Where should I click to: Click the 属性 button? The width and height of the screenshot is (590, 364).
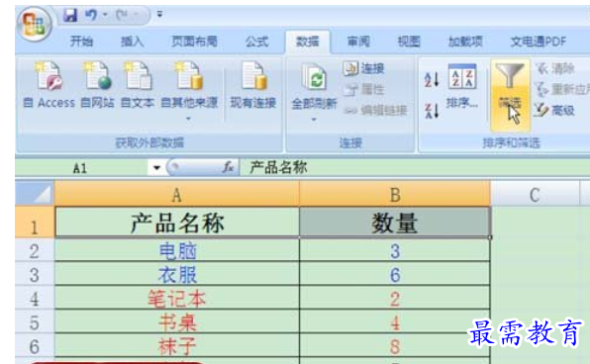pos(363,89)
